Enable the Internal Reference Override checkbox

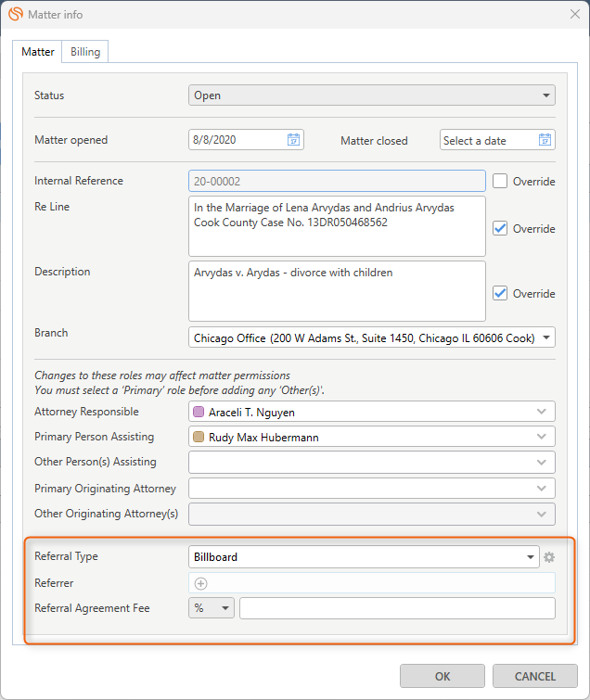(x=501, y=182)
